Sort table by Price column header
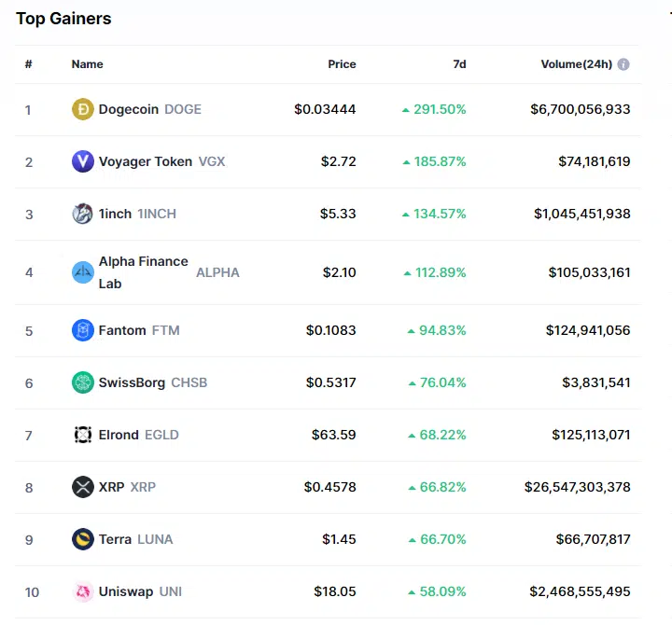 pos(342,64)
